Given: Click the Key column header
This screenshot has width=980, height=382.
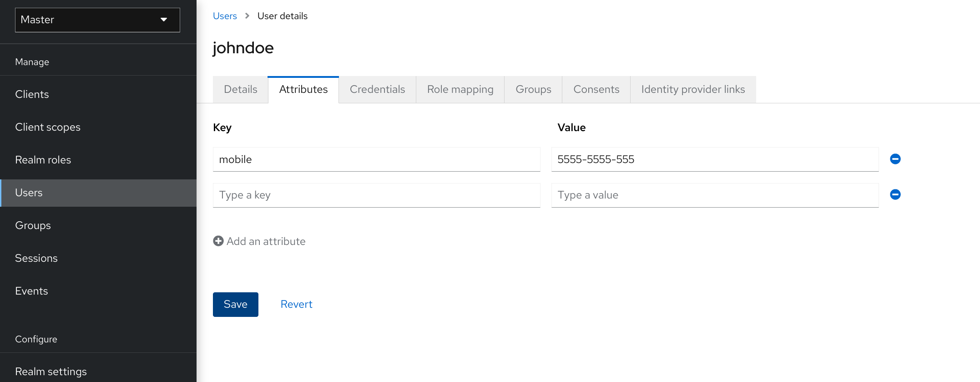Looking at the screenshot, I should tap(222, 127).
